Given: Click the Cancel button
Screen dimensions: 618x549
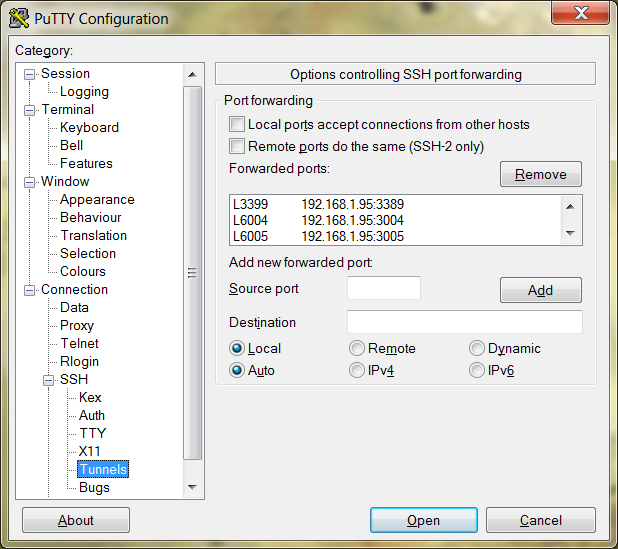Looking at the screenshot, I should click(x=541, y=520).
